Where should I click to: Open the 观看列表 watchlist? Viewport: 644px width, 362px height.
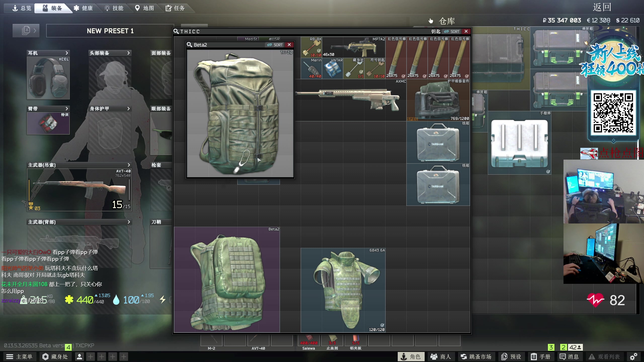point(604,356)
